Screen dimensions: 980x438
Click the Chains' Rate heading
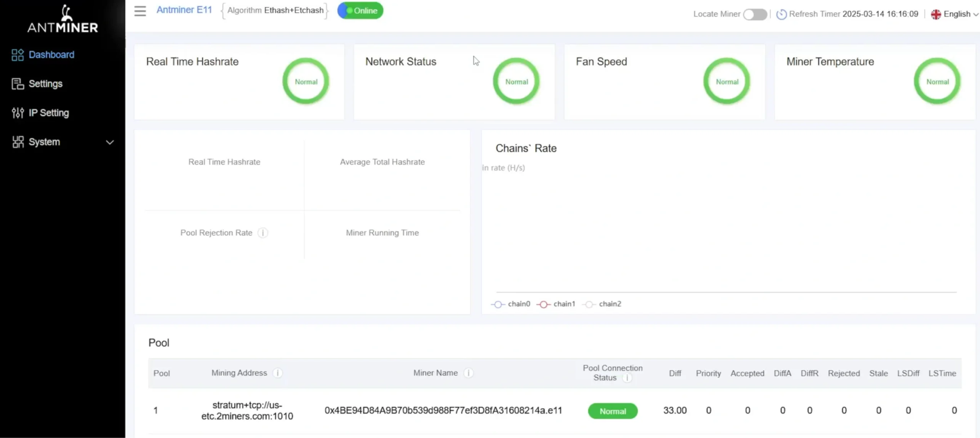tap(526, 148)
